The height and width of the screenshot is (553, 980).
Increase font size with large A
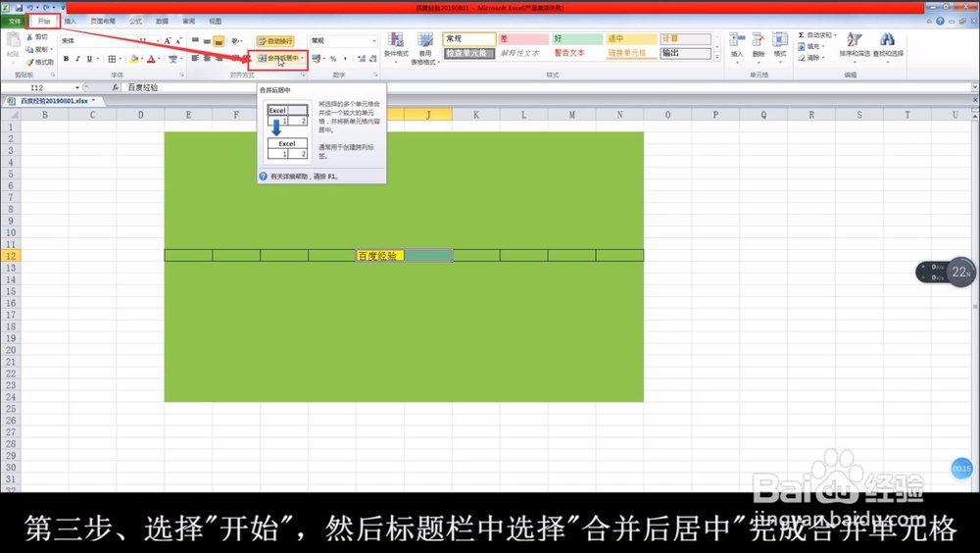pyautogui.click(x=167, y=40)
